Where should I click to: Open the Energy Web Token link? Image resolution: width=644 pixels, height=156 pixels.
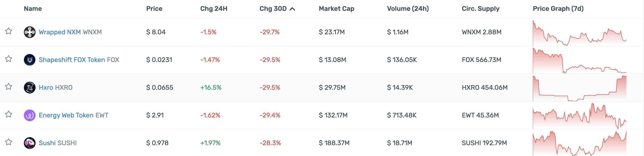click(x=66, y=115)
